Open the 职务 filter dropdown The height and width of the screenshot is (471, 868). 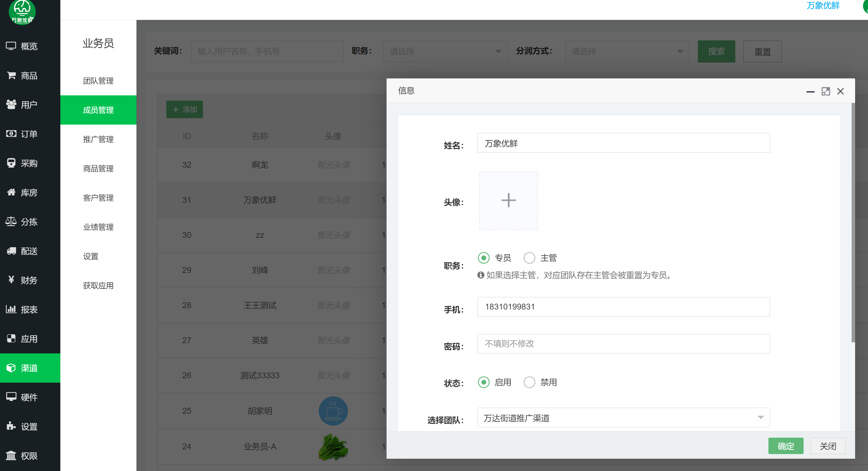[445, 51]
